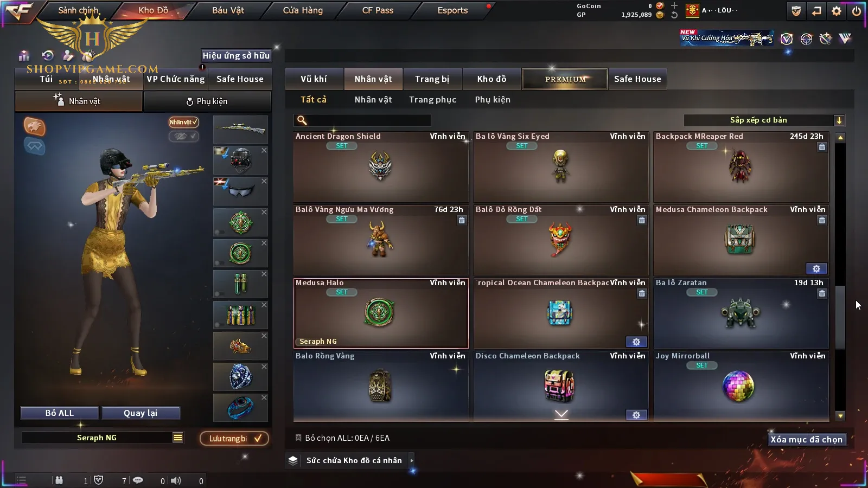The image size is (868, 488).
Task: Click trash icon on Balô Vàng Ngưu Ma Vương
Action: pos(462,220)
